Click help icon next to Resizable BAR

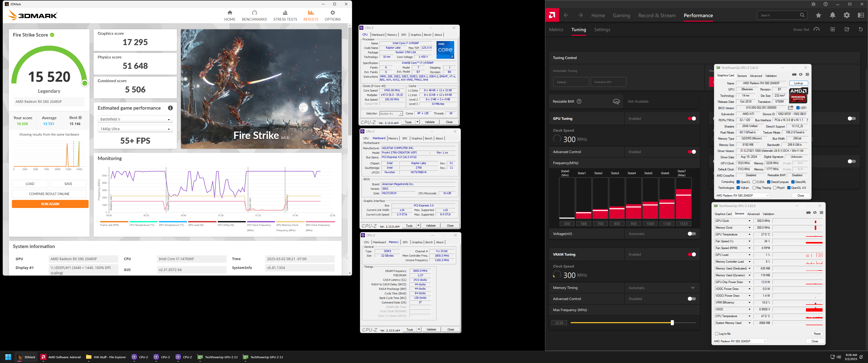pyautogui.click(x=579, y=101)
